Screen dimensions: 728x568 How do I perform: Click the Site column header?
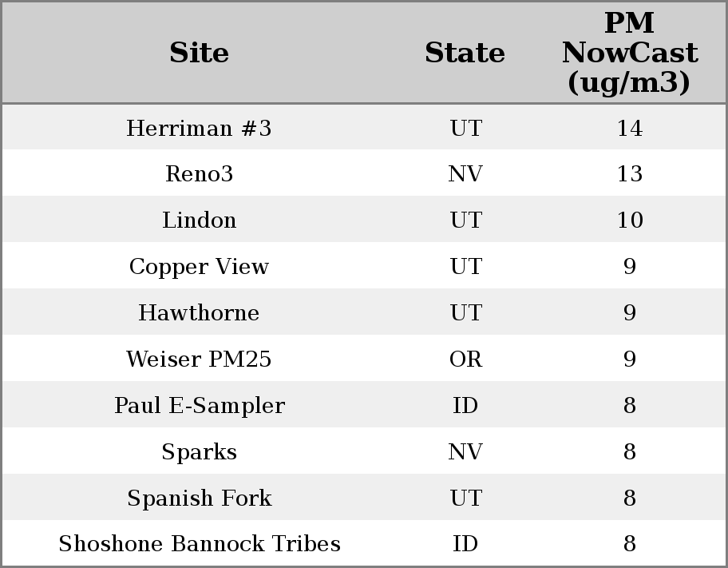pos(199,53)
